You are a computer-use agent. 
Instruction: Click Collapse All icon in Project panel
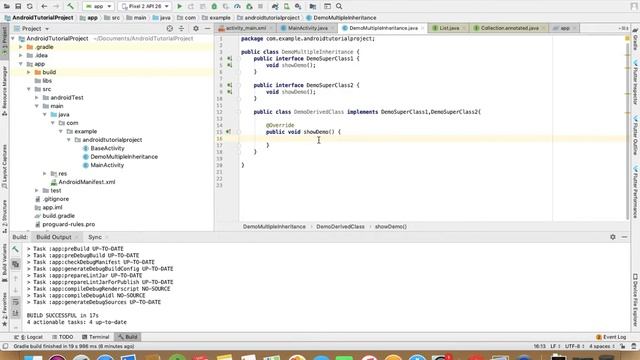click(x=182, y=29)
